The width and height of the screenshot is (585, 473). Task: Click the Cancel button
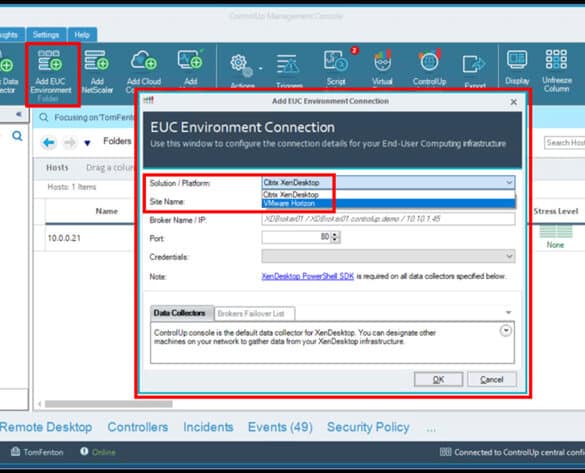tap(492, 379)
